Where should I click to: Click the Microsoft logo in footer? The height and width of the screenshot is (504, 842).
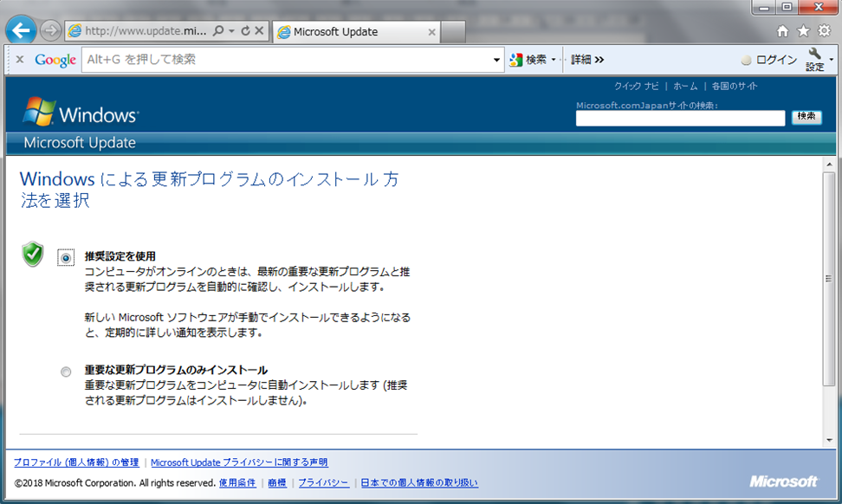(783, 481)
